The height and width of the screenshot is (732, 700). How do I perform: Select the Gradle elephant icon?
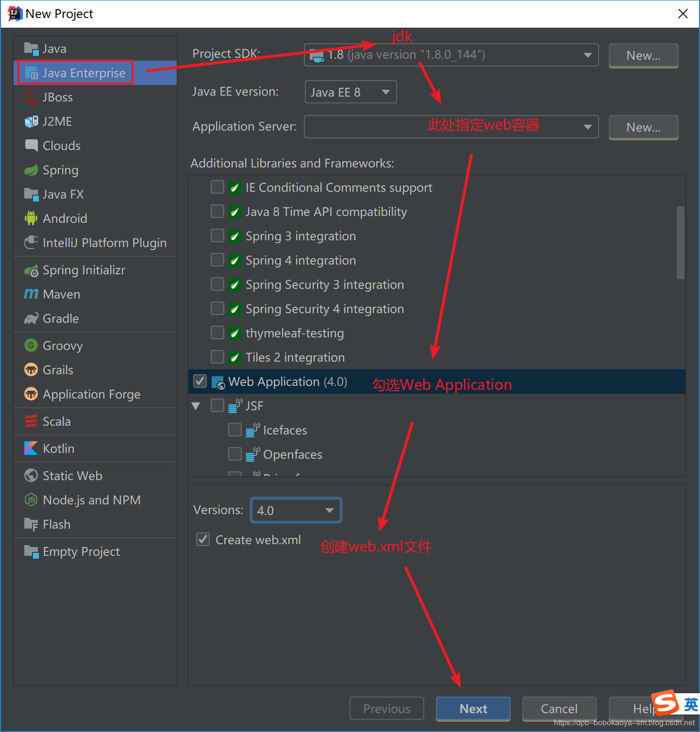click(31, 318)
